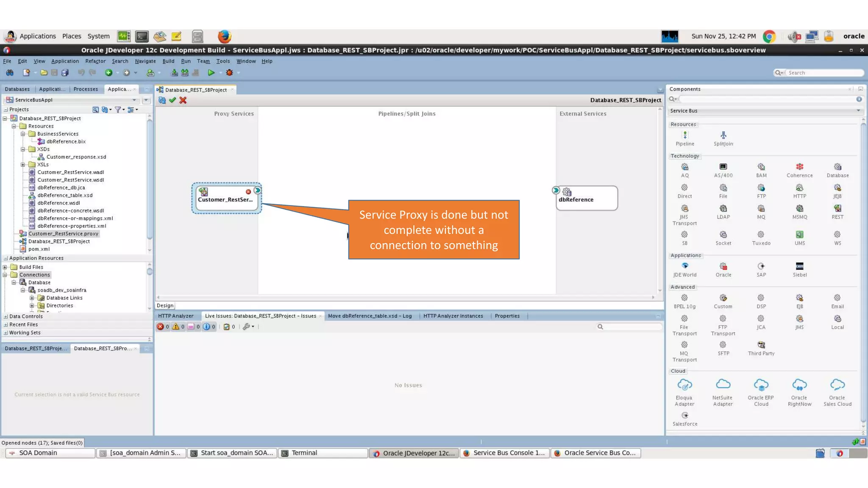Image resolution: width=868 pixels, height=488 pixels.
Task: Select the Customer_RestService proxy node
Action: (x=226, y=198)
